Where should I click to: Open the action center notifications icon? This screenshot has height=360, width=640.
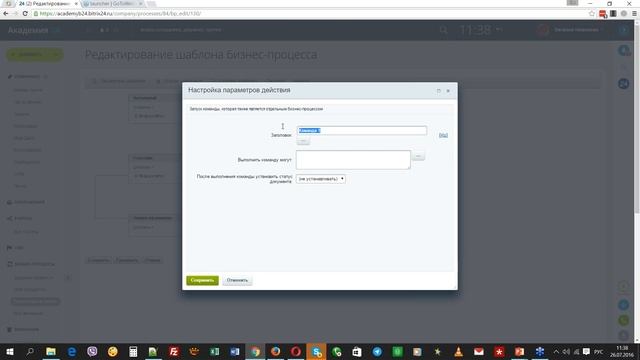click(x=587, y=351)
